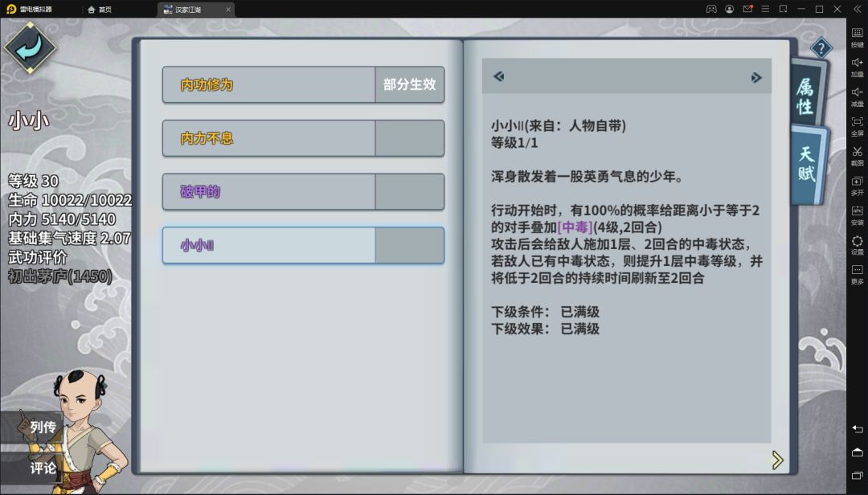The height and width of the screenshot is (495, 868).
Task: Select the 内力不息 talent row
Action: 303,138
